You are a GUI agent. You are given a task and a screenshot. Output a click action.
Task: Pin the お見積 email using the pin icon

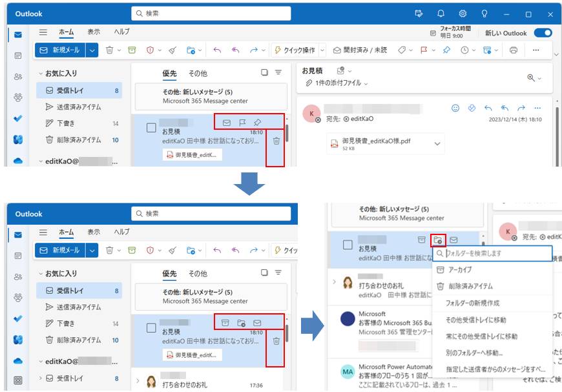[258, 123]
